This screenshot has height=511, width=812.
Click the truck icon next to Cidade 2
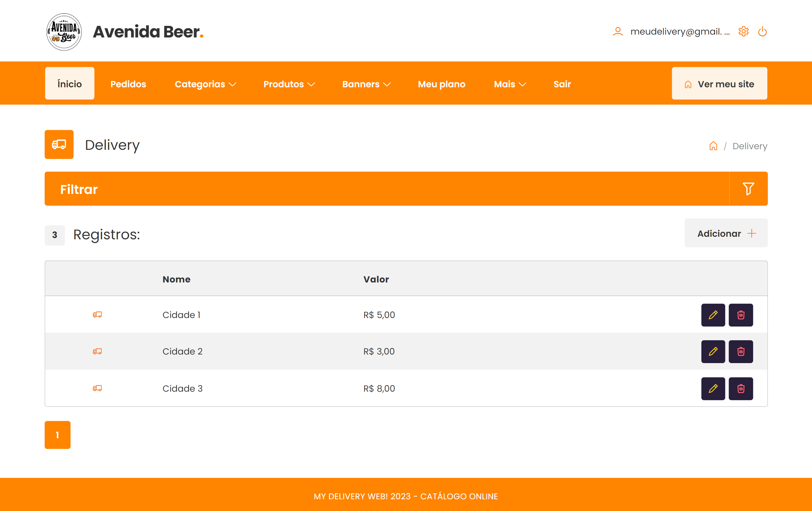(x=97, y=351)
